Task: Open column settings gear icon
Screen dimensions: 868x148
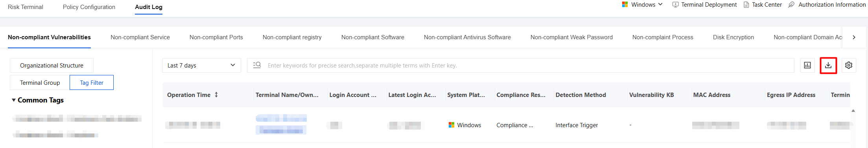Action: click(x=849, y=65)
